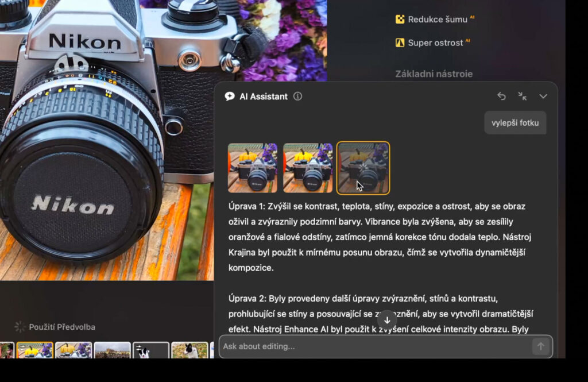Click the scroll-down arrow in the chat
The image size is (588, 382).
pos(387,319)
